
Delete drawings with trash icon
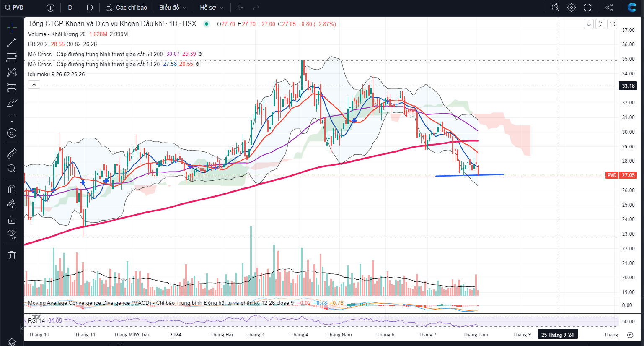coord(12,255)
